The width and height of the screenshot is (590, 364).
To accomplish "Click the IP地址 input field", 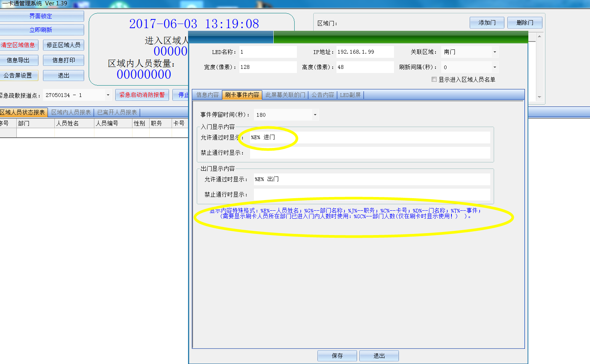I will pyautogui.click(x=364, y=52).
